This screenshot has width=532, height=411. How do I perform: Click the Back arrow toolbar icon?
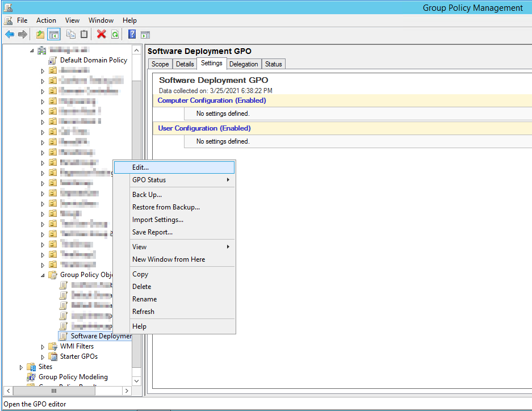pos(10,34)
